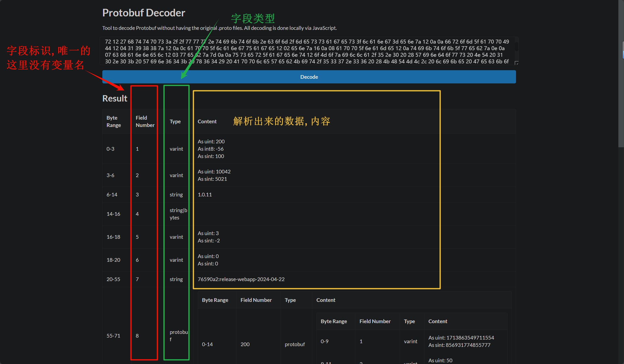Click the tool description sentence
The width and height of the screenshot is (624, 364).
pos(219,28)
